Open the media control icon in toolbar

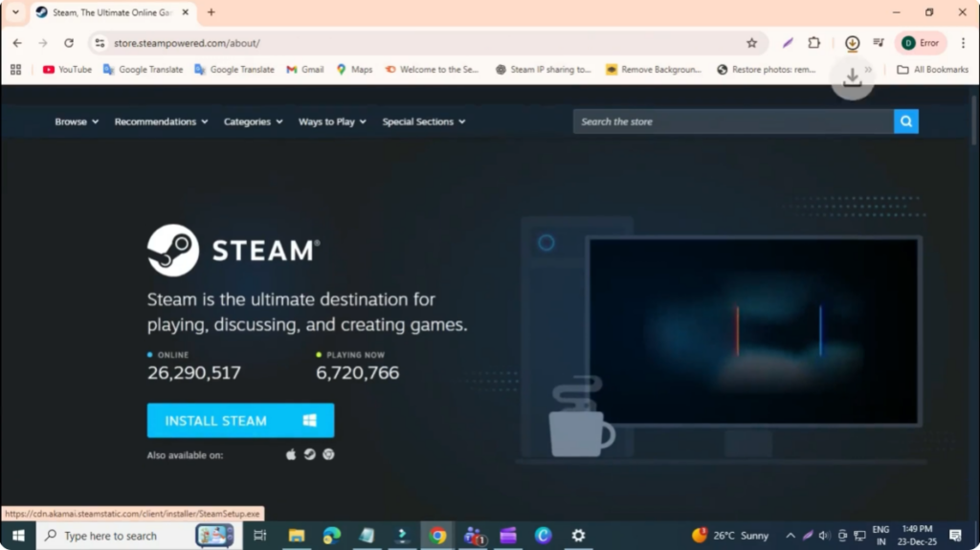[879, 43]
